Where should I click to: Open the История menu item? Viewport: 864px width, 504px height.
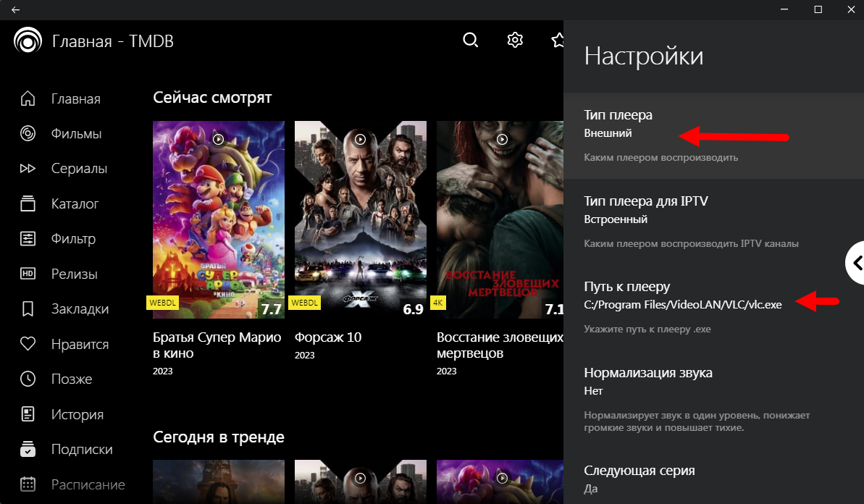[x=77, y=414]
